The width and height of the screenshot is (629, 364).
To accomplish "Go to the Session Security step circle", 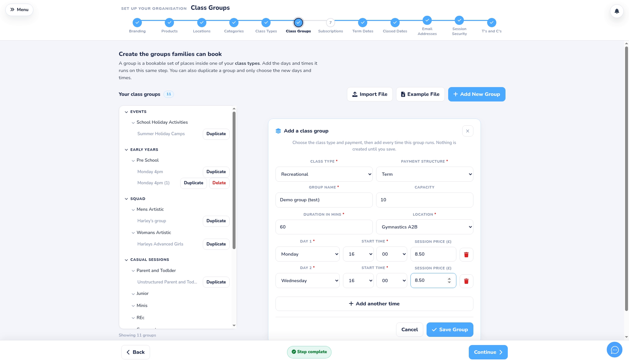I will 459,20.
